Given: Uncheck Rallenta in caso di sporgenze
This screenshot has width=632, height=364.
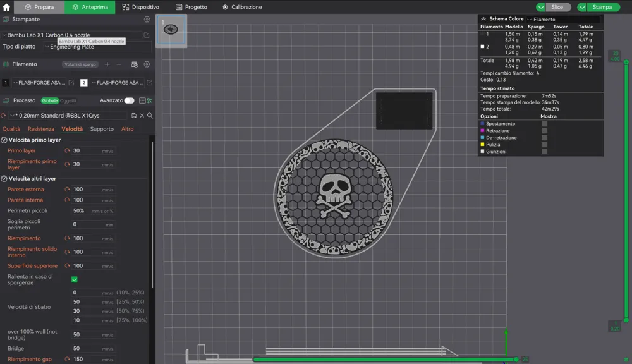Looking at the screenshot, I should point(75,279).
